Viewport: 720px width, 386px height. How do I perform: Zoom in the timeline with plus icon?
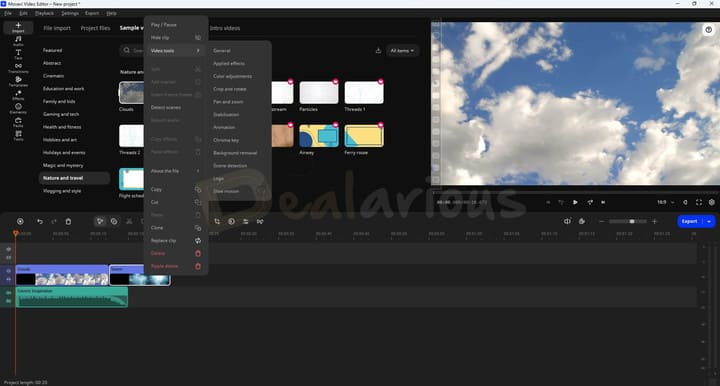[x=655, y=222]
